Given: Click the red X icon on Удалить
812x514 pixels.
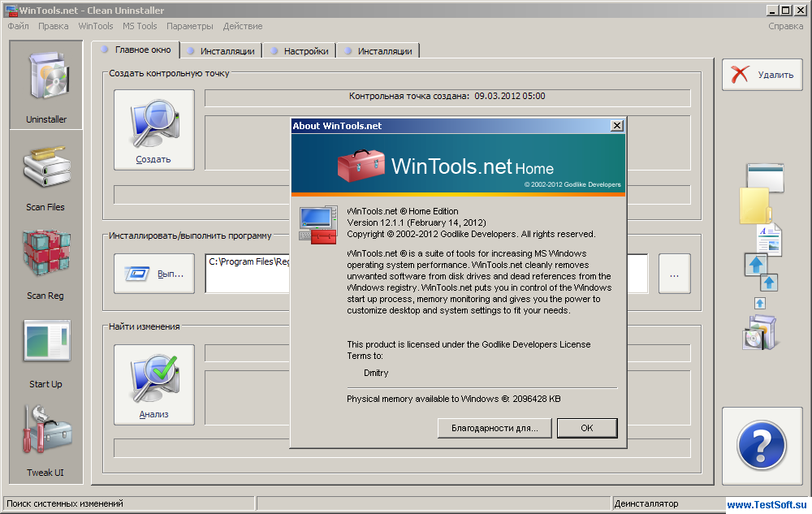Looking at the screenshot, I should coord(740,75).
